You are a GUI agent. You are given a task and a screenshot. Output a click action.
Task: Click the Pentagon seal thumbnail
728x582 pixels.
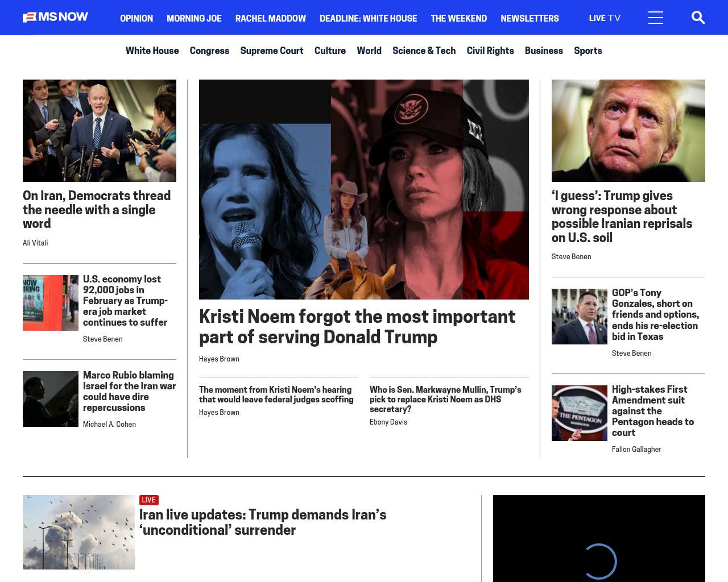pos(579,413)
